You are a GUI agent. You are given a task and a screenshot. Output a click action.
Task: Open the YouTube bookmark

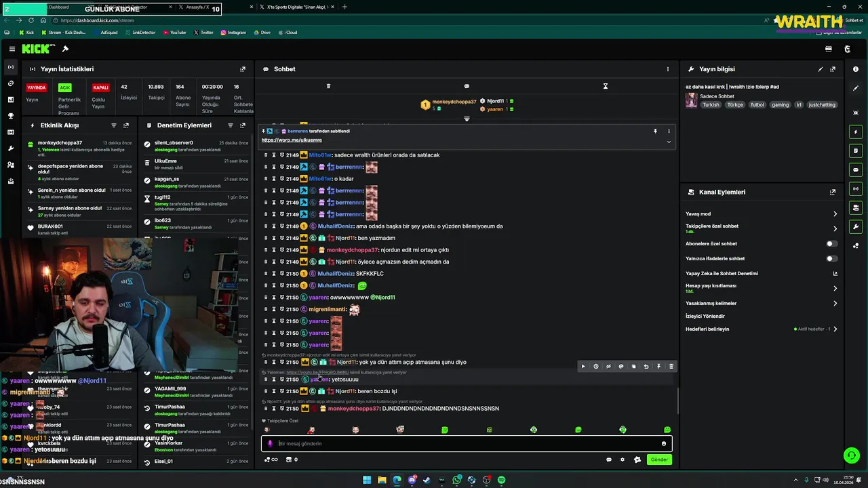click(174, 32)
